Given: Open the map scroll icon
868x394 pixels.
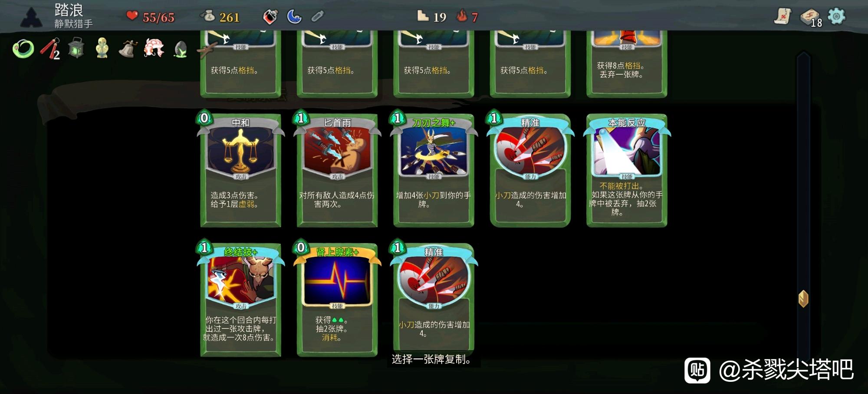Looking at the screenshot, I should [x=783, y=17].
